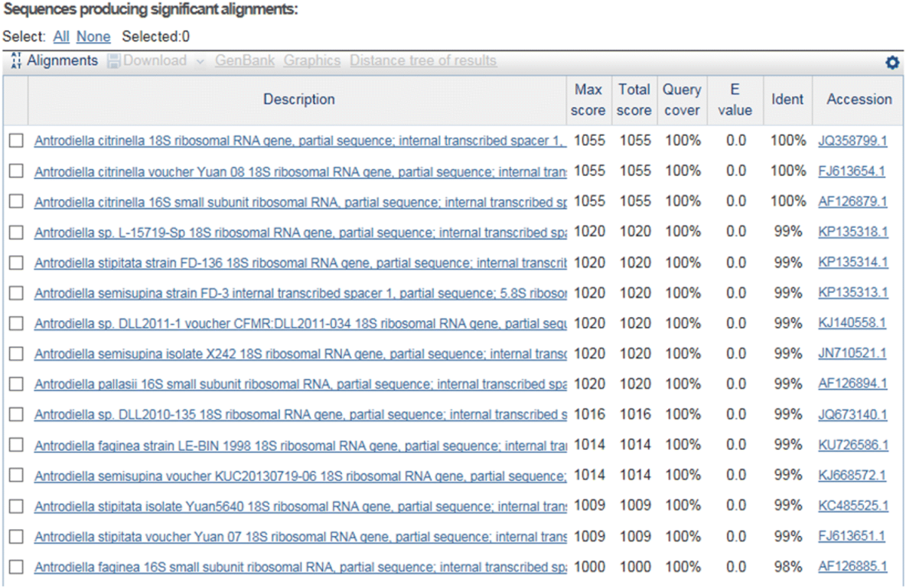Viewport: 906px width, 588px height.
Task: Open Antrodiella stipitata strain FD-136 description
Action: coord(300,263)
